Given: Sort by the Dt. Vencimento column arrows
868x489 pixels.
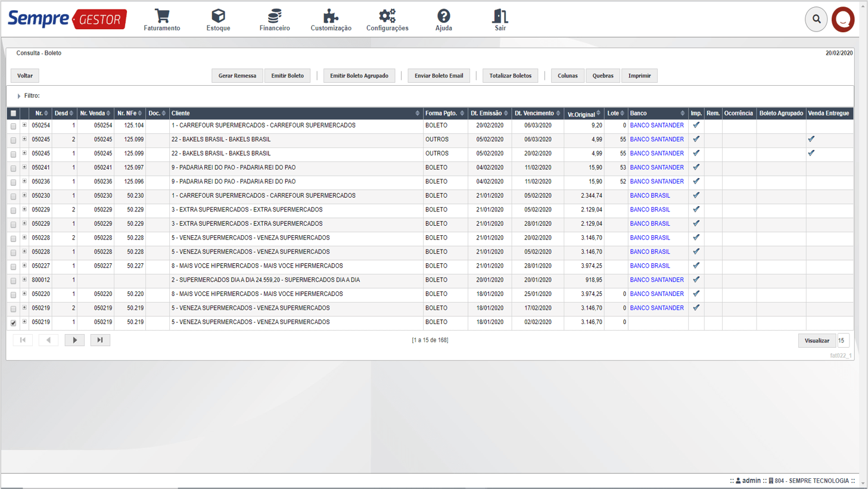Looking at the screenshot, I should point(558,113).
